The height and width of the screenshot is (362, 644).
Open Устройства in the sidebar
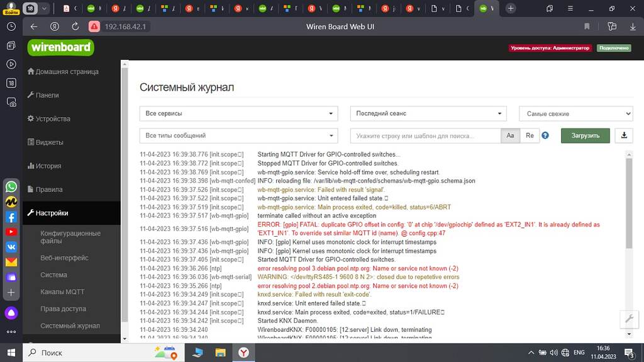(x=49, y=118)
